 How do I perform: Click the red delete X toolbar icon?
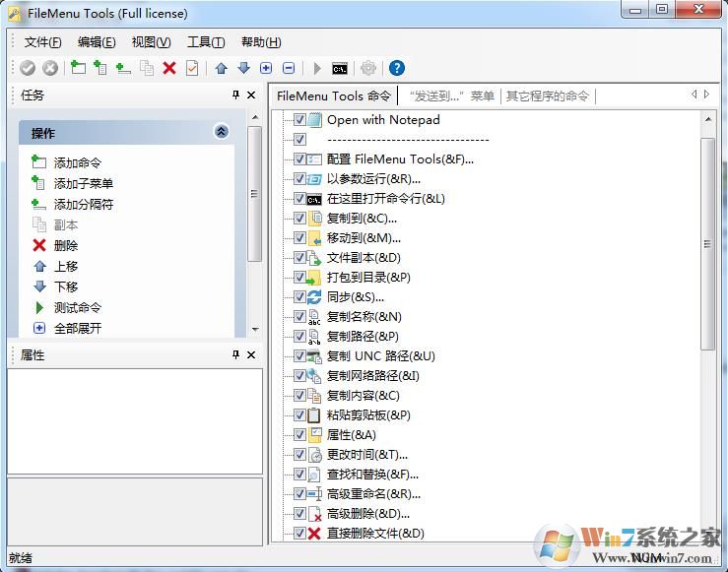click(169, 68)
